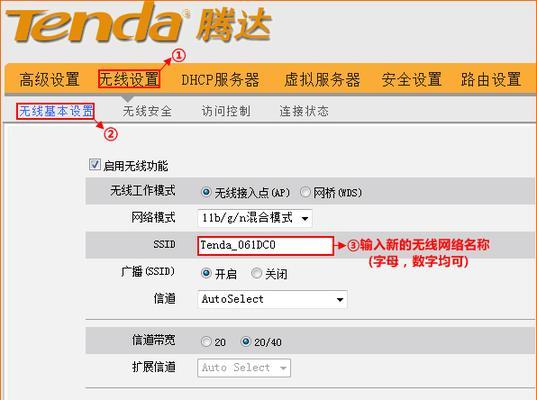537x400 pixels.
Task: Select the 网桥(WDS) radio button
Action: 305,192
